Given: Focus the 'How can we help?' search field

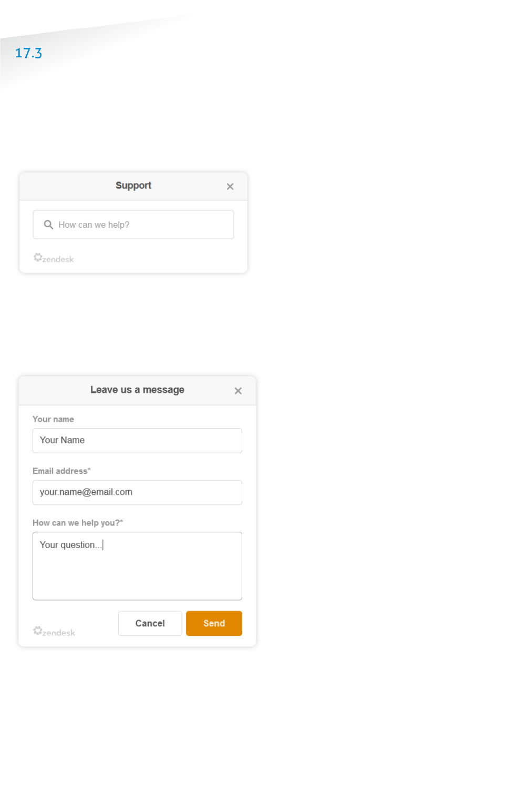Looking at the screenshot, I should click(142, 225).
